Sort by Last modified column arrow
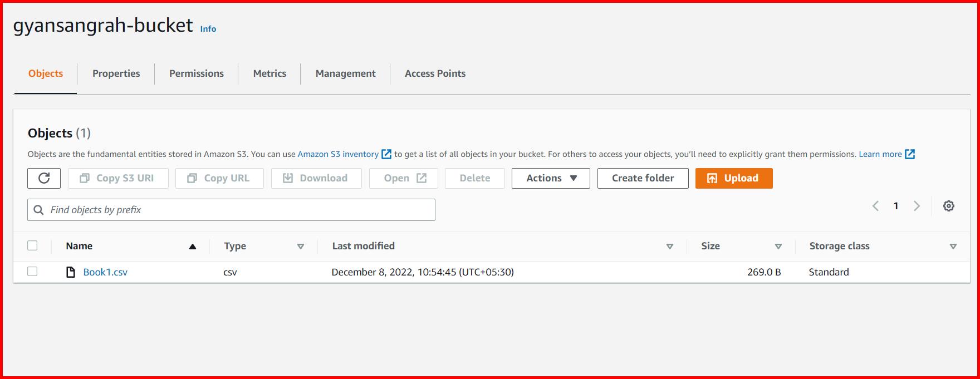This screenshot has width=980, height=379. coord(670,247)
